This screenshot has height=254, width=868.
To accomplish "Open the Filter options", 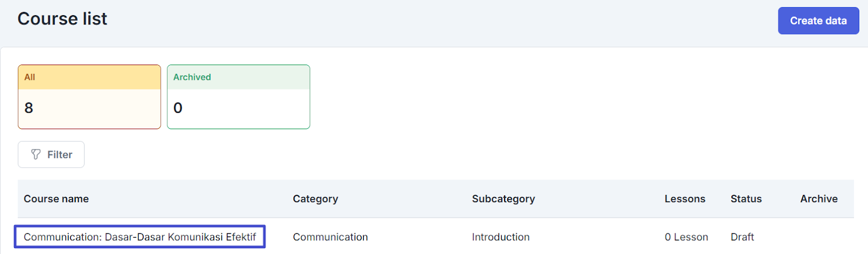I will [52, 155].
